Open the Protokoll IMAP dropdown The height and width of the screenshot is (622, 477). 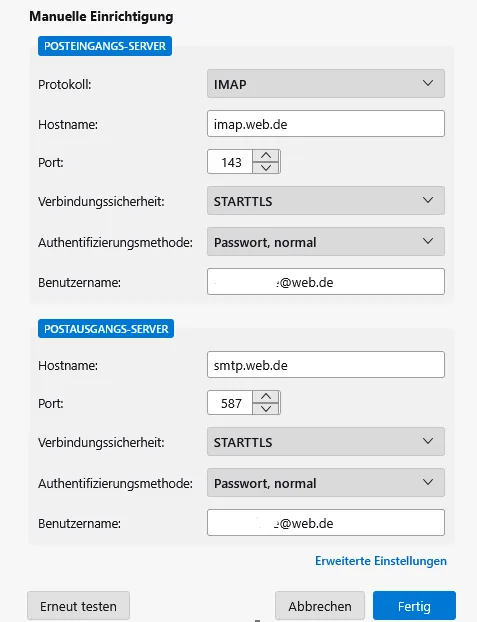(326, 84)
